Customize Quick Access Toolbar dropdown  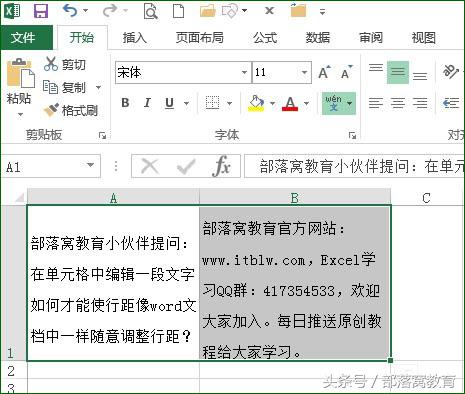pos(322,12)
